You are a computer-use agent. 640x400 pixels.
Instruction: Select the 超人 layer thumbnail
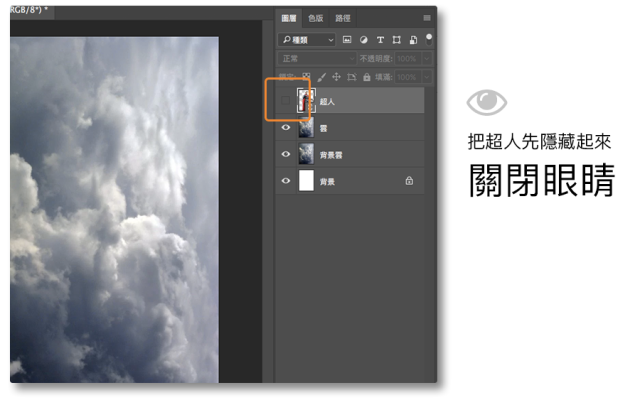click(307, 101)
